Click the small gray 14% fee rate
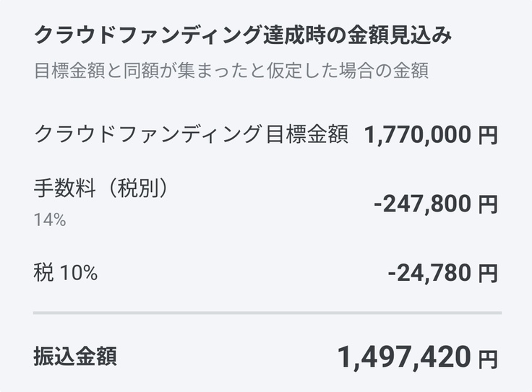Screen dimensions: 532x392 [x=50, y=219]
